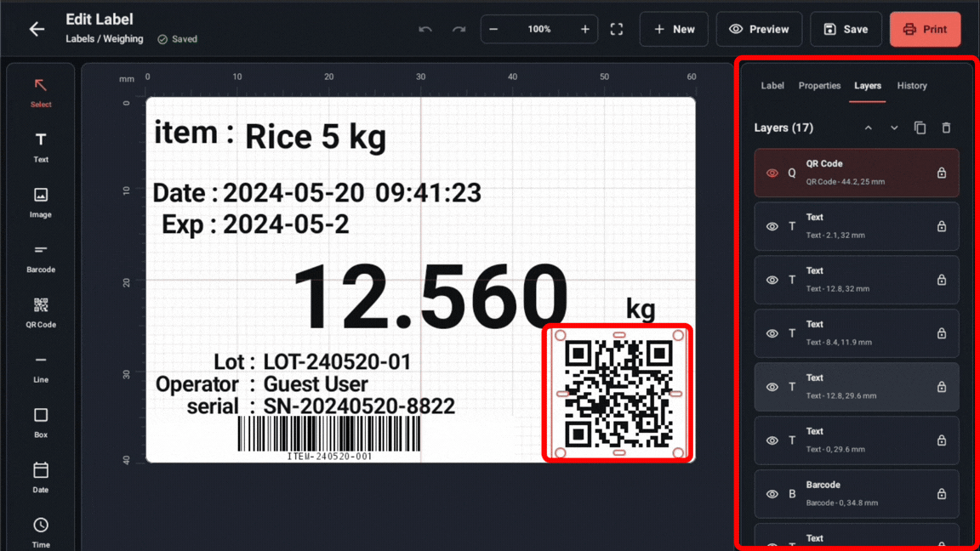980x551 pixels.
Task: Select the 'LOT-240520-01' text
Action: point(337,361)
